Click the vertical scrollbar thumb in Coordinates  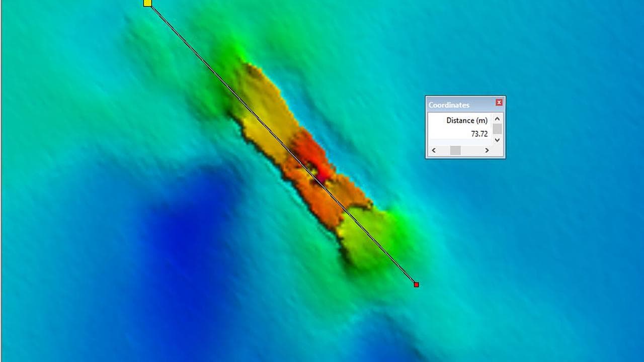pyautogui.click(x=497, y=129)
